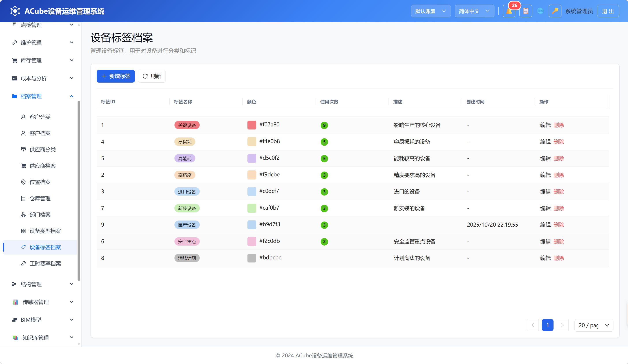Screen dimensions: 628x364
Task: Click the 高能耗 tag badge
Action: pos(185,158)
